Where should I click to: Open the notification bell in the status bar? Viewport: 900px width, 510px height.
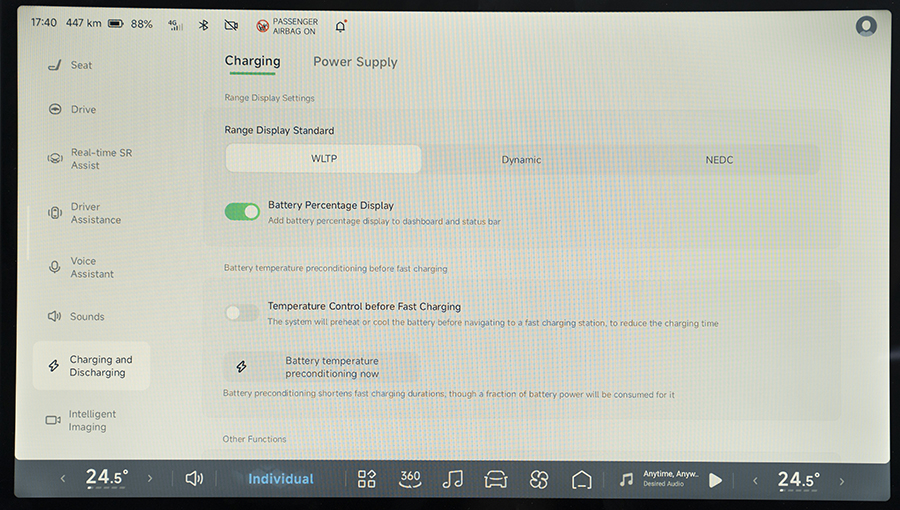pyautogui.click(x=341, y=25)
